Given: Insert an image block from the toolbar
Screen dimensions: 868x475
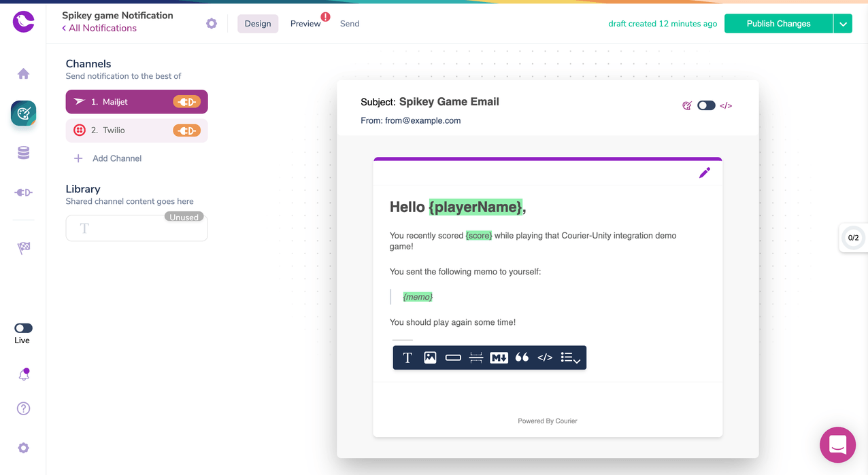Looking at the screenshot, I should coord(430,357).
